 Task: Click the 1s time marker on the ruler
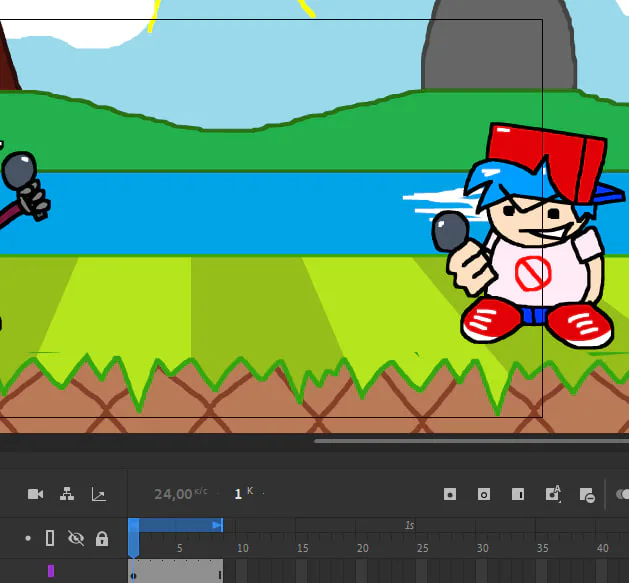point(409,525)
